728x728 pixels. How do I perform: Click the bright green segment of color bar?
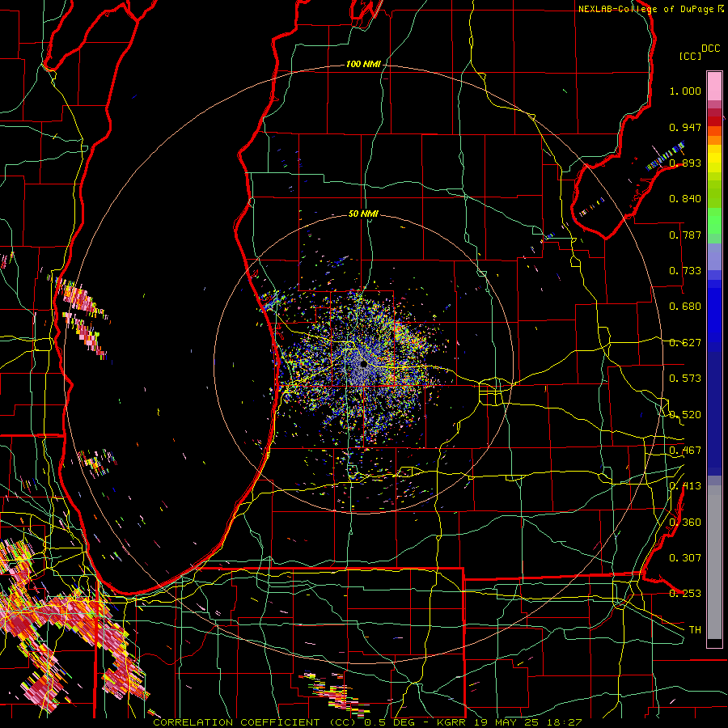pyautogui.click(x=714, y=221)
